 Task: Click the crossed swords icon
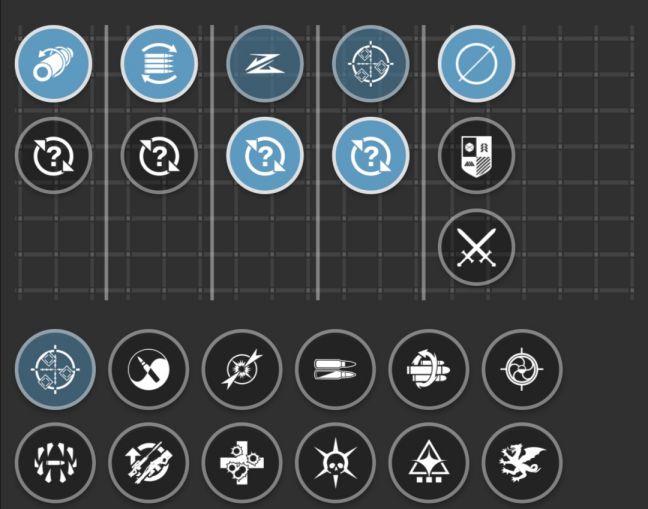tap(476, 247)
